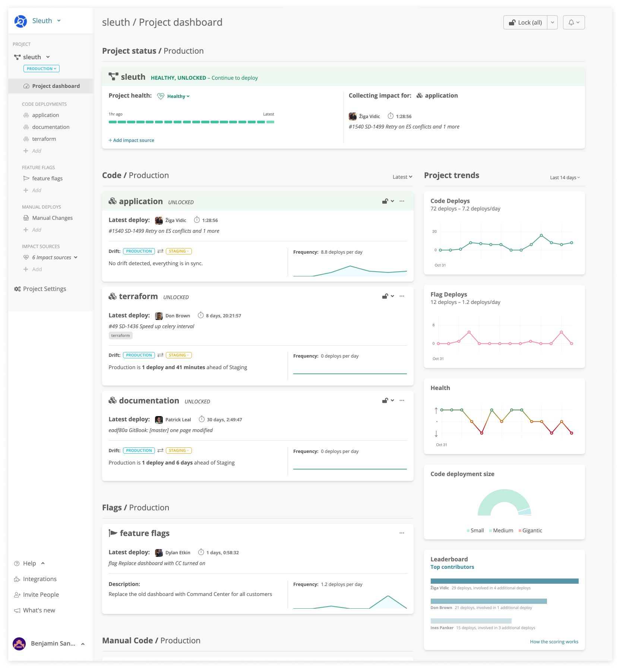Open What's new megaphone icon

[x=17, y=611]
